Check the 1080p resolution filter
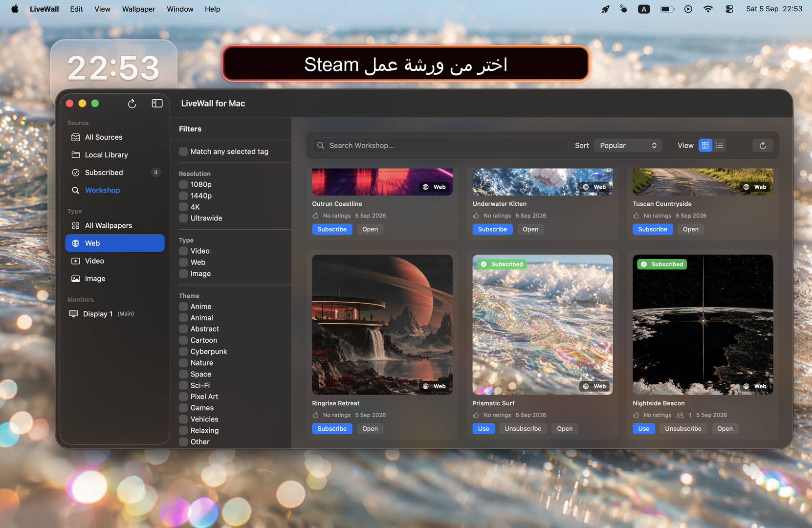 point(183,184)
